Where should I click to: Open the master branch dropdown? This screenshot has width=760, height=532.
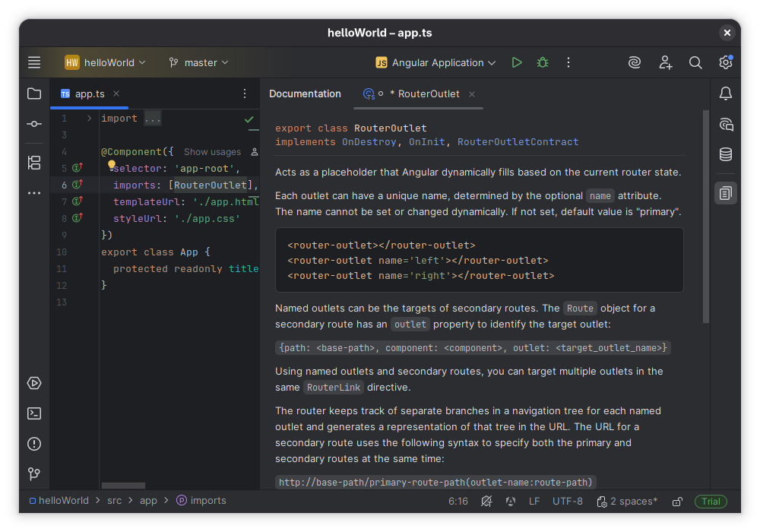pyautogui.click(x=199, y=62)
